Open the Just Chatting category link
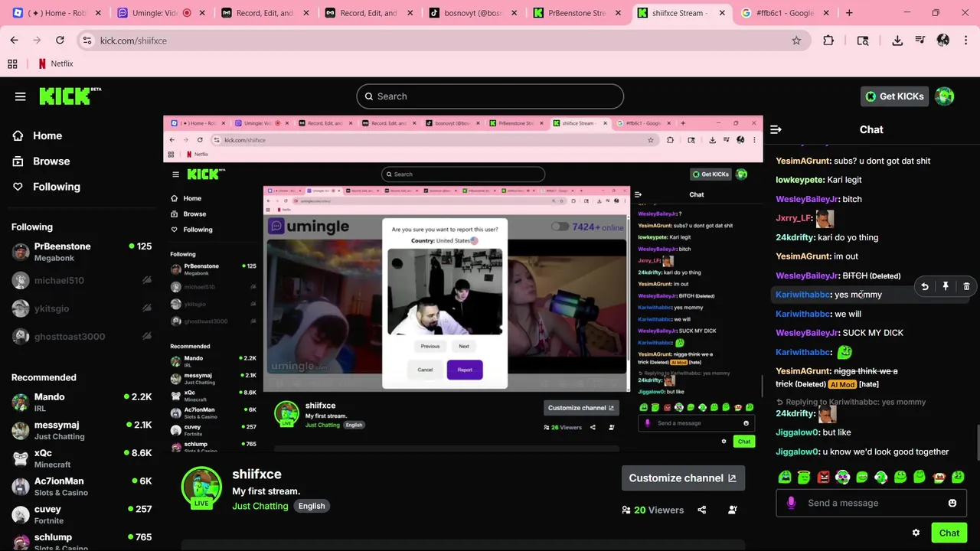980x551 pixels. [260, 506]
